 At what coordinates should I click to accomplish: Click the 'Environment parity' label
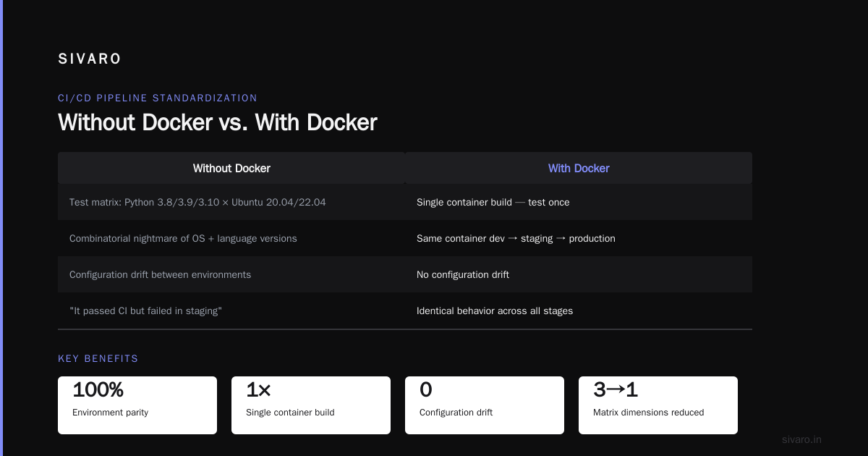[110, 413]
